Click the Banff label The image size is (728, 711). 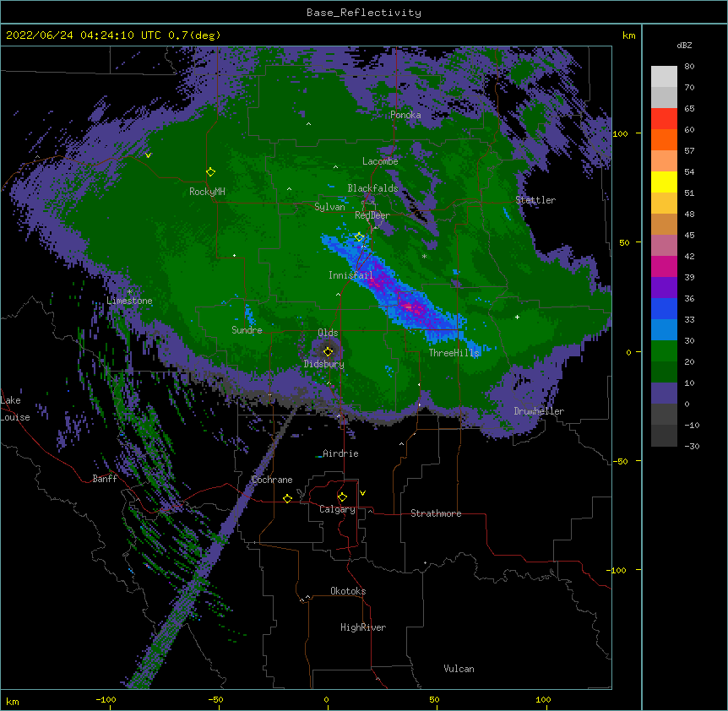coord(105,479)
